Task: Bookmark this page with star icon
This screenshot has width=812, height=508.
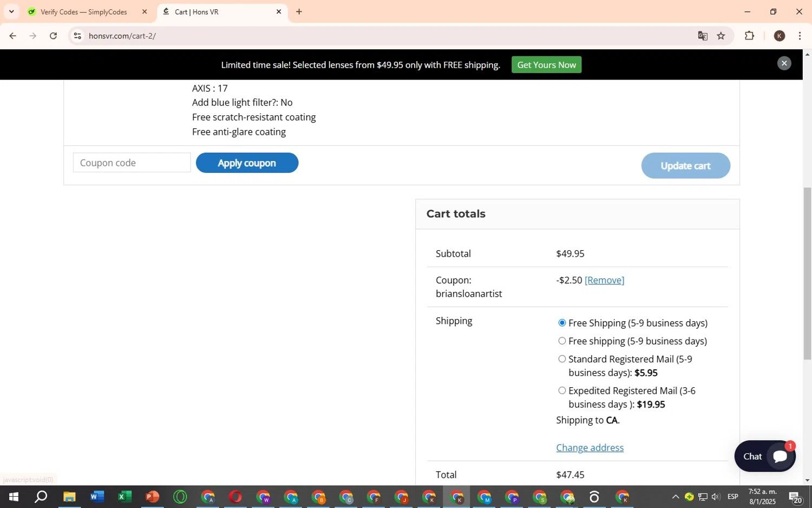Action: [x=721, y=36]
